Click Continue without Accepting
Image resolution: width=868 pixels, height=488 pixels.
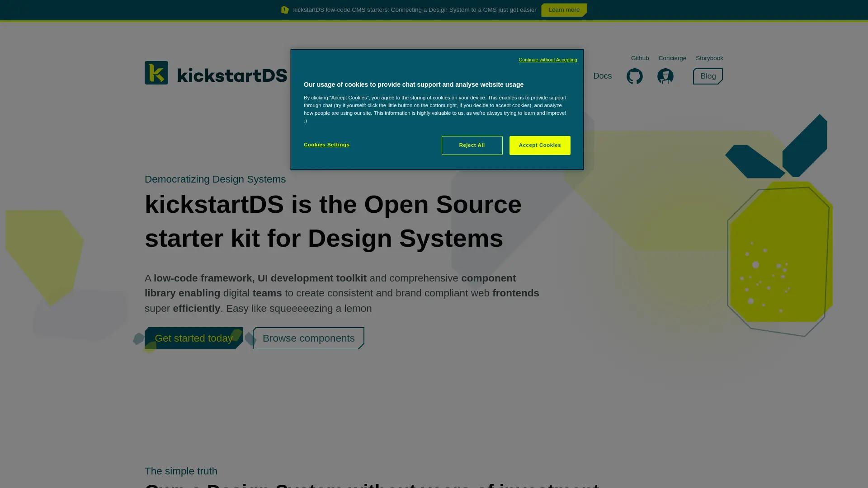(547, 60)
